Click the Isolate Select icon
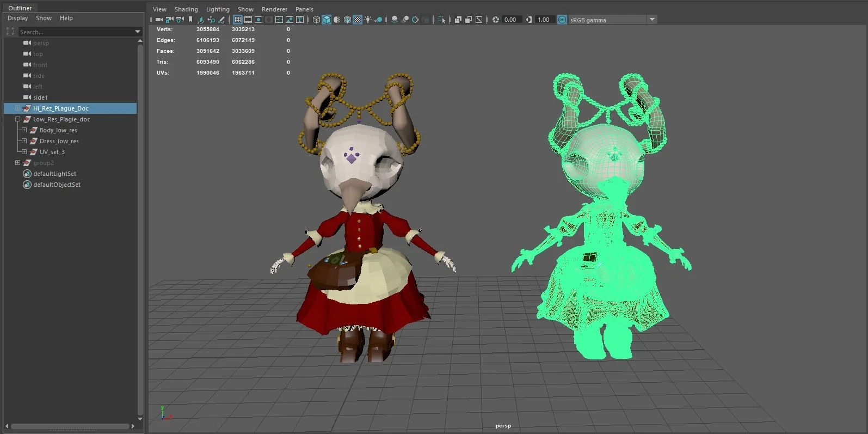This screenshot has width=868, height=434. pos(441,20)
